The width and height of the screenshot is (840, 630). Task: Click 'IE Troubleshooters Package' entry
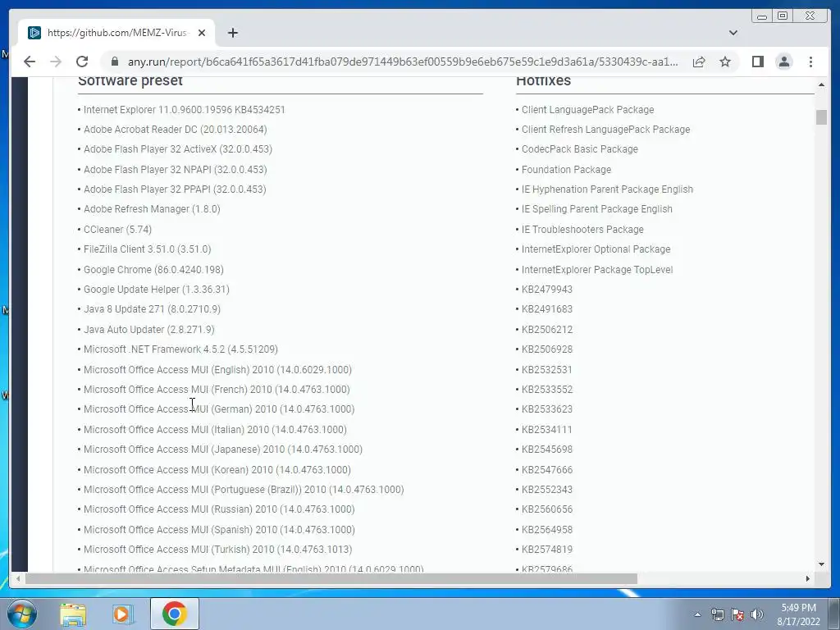(x=583, y=230)
